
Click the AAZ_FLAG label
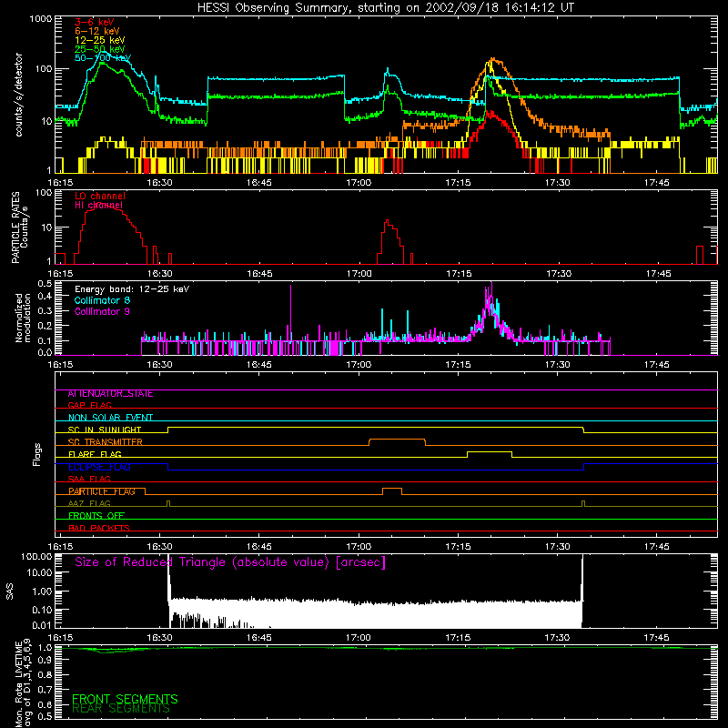(89, 504)
